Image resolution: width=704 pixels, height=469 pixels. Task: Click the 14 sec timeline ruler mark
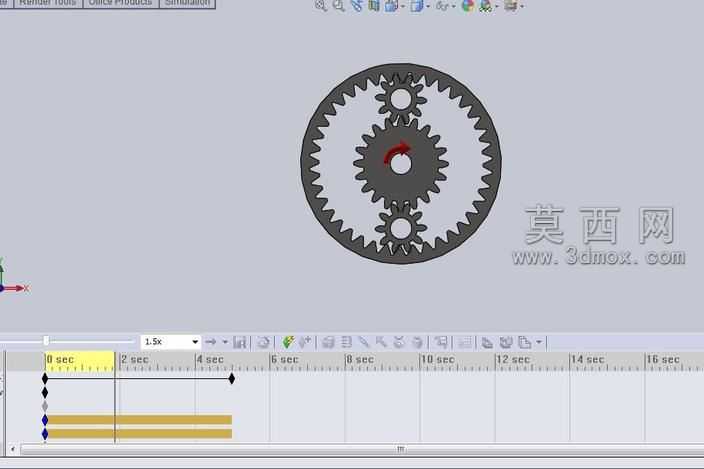588,359
